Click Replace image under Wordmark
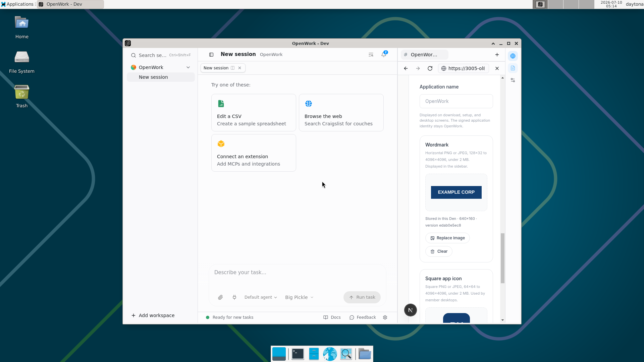Screen dimensions: 644x362 coord(447,238)
